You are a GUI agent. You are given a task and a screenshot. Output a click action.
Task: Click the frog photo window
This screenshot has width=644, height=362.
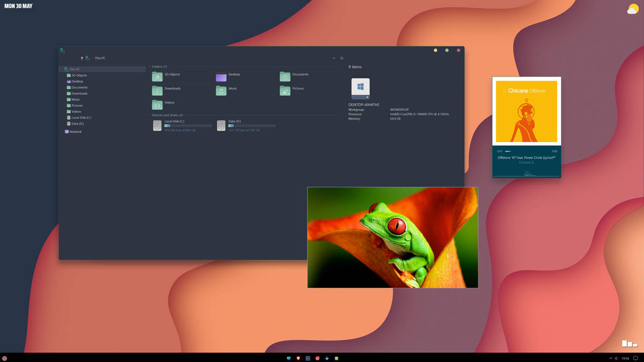(x=393, y=238)
